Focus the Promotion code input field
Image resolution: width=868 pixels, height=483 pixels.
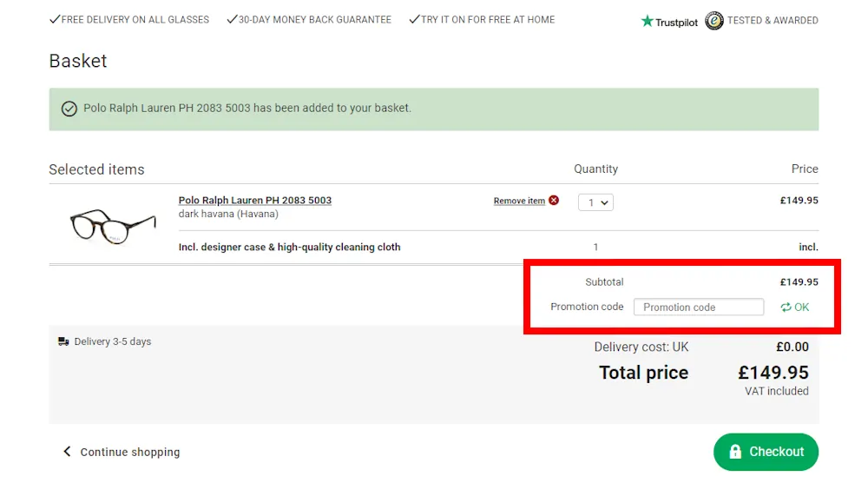point(699,307)
